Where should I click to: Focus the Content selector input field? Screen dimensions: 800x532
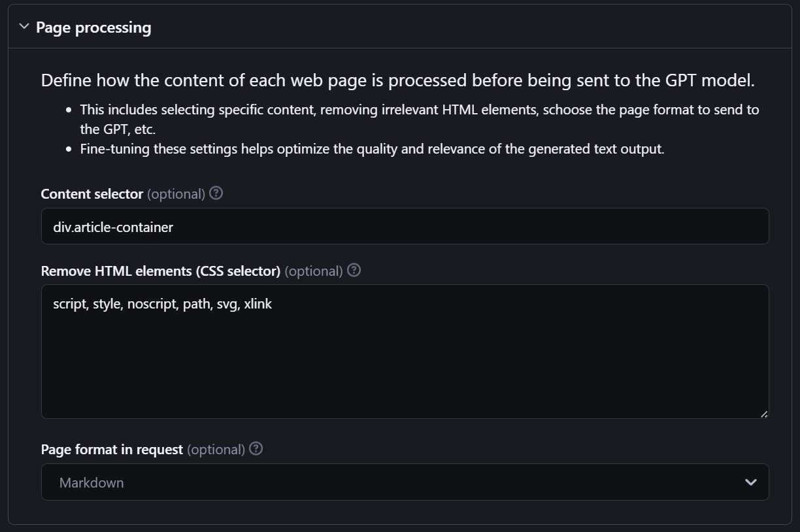(x=405, y=226)
